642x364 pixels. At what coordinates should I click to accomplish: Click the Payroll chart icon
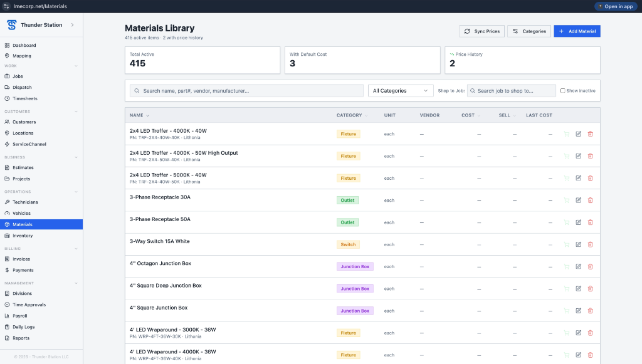tap(7, 316)
